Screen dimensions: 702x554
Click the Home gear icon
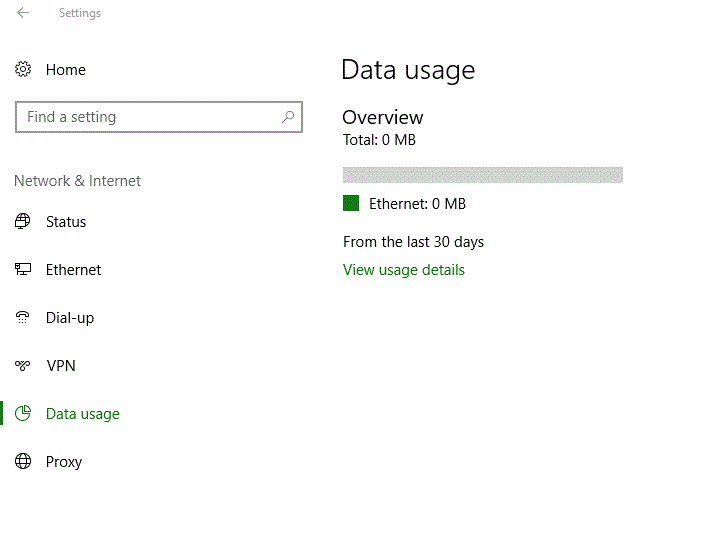(x=23, y=70)
